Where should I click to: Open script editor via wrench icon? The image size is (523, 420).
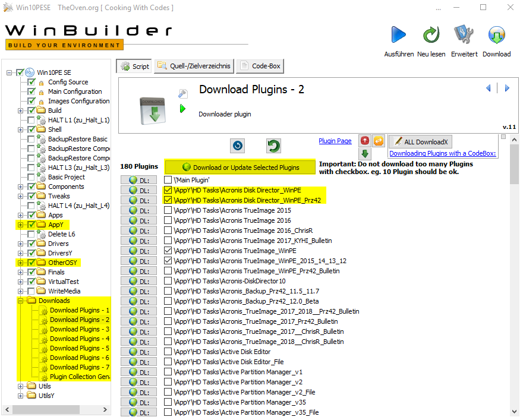click(x=183, y=93)
